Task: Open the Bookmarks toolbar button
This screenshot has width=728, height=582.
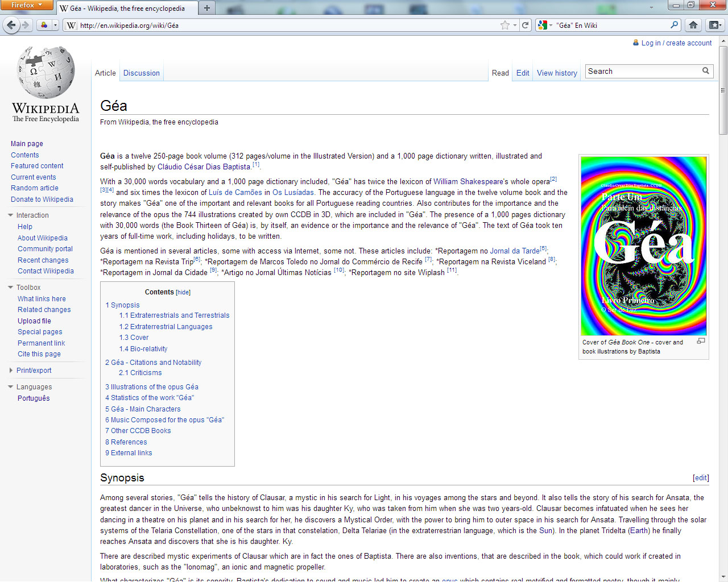Action: click(x=714, y=25)
